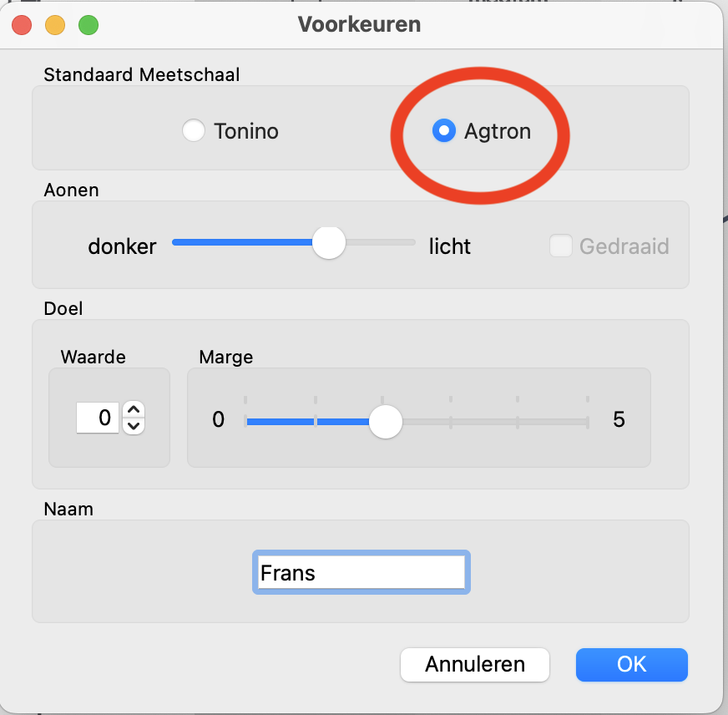Toggle the Gedraaid checkbox
The image size is (728, 715).
[561, 246]
